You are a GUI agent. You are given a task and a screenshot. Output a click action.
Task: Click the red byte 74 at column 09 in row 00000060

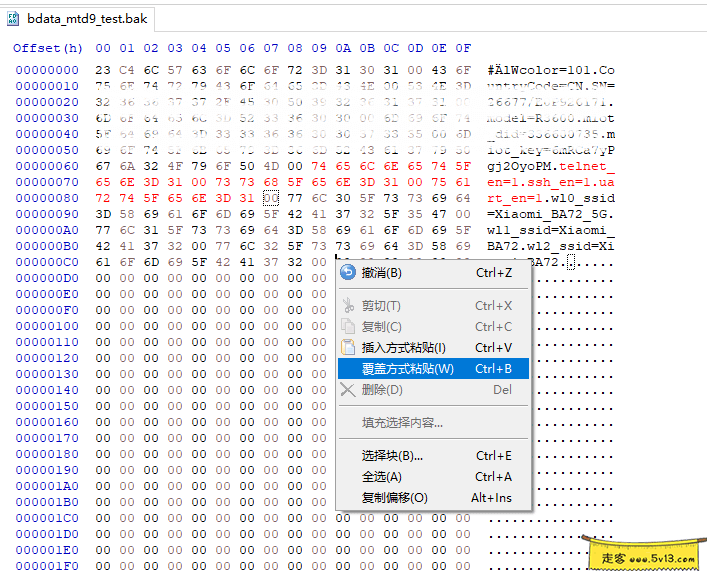[319, 166]
